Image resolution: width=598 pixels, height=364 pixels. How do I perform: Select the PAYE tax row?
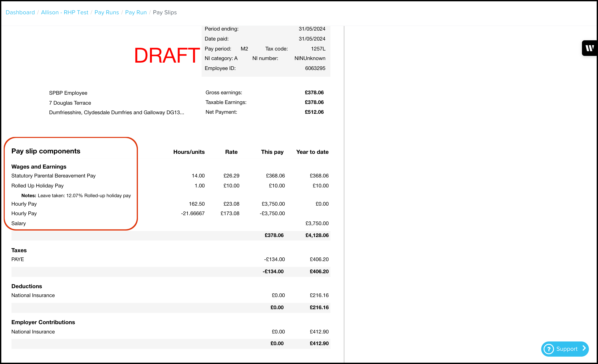(x=18, y=259)
